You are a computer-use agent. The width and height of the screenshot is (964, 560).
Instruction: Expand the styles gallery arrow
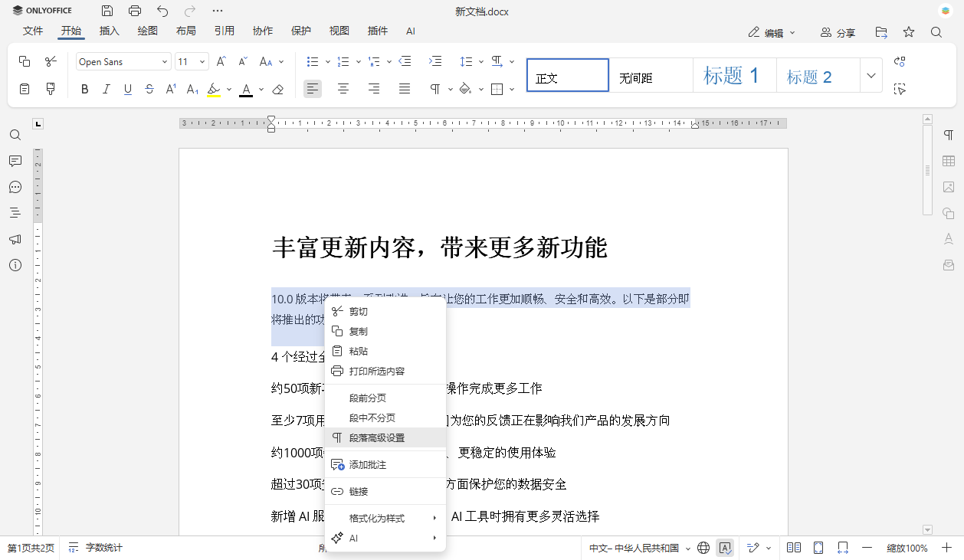point(871,75)
